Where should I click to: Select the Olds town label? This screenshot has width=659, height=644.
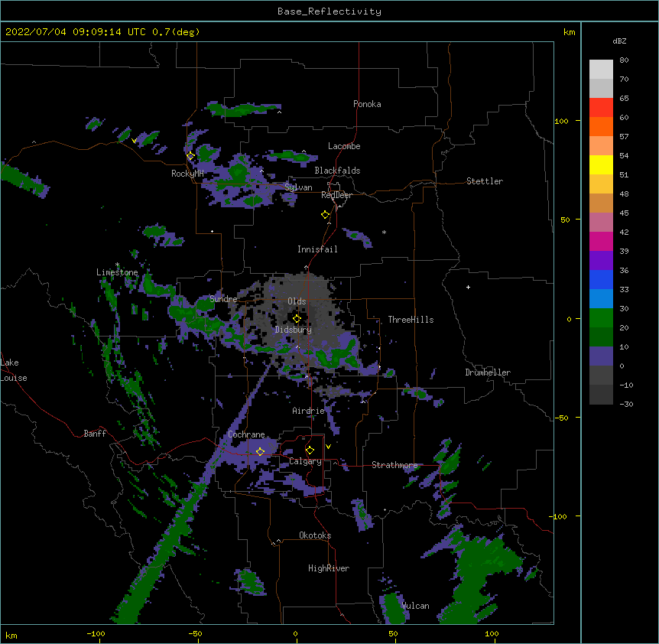point(297,301)
